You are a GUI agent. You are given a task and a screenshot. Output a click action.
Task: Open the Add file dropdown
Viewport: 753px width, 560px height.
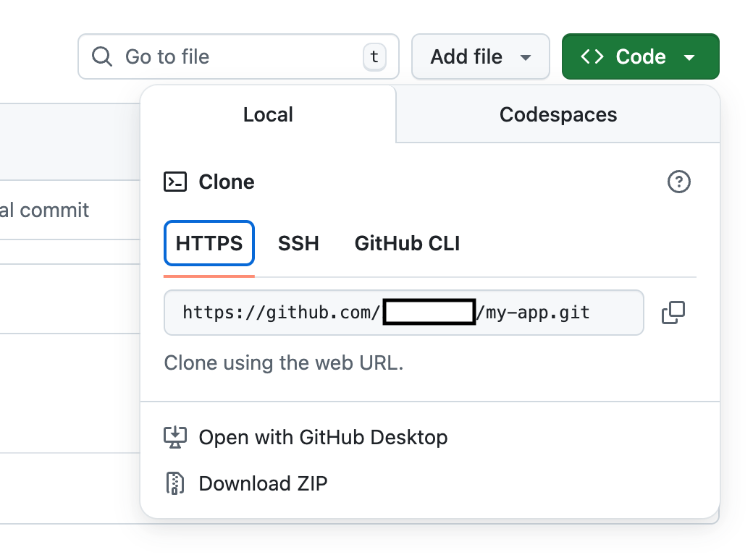[x=481, y=56]
